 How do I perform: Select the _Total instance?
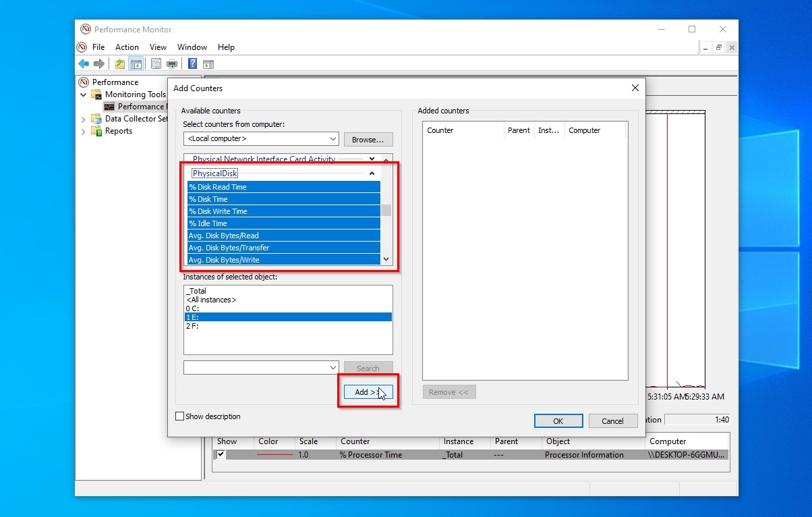pyautogui.click(x=288, y=291)
